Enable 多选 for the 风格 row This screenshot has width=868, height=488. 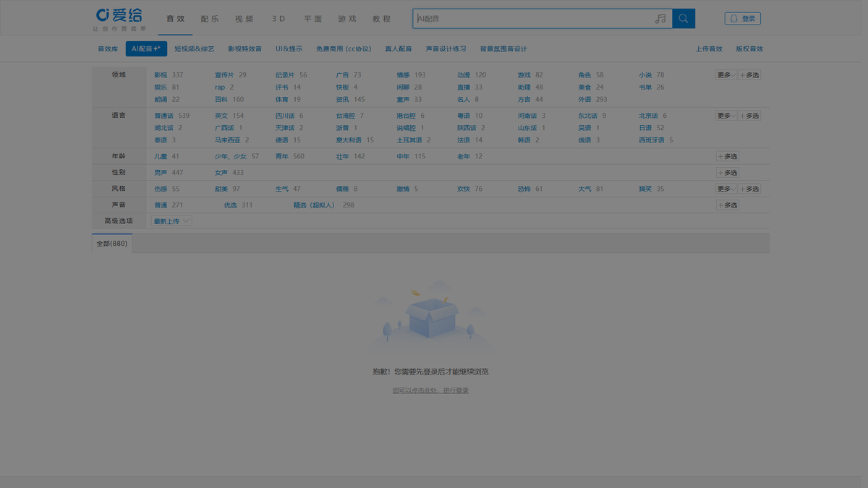[x=749, y=189]
